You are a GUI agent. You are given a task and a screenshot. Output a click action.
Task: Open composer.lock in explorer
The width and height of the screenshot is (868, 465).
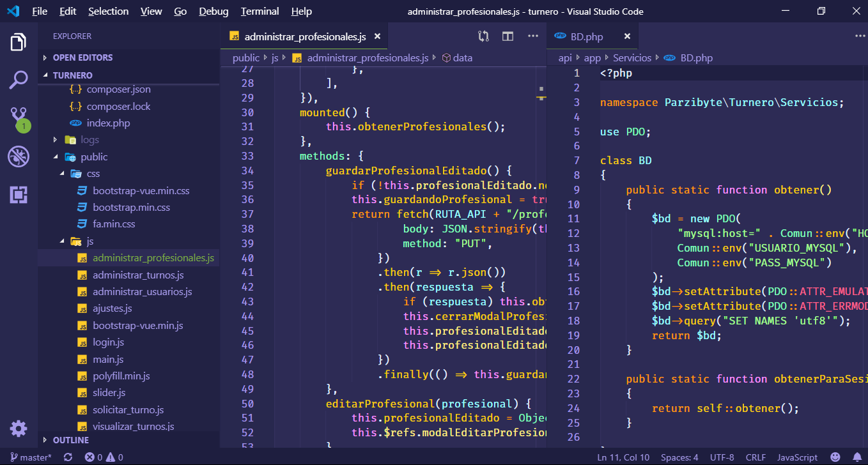click(118, 106)
